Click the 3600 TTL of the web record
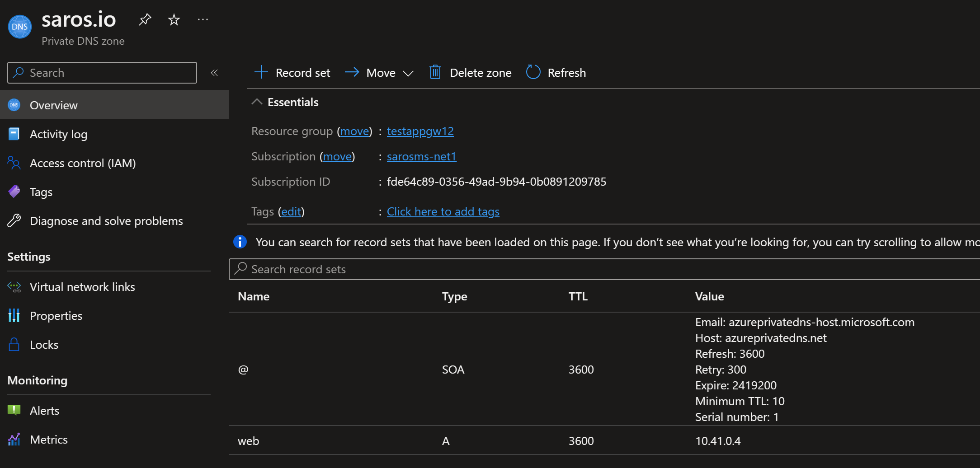Image resolution: width=980 pixels, height=468 pixels. [581, 441]
